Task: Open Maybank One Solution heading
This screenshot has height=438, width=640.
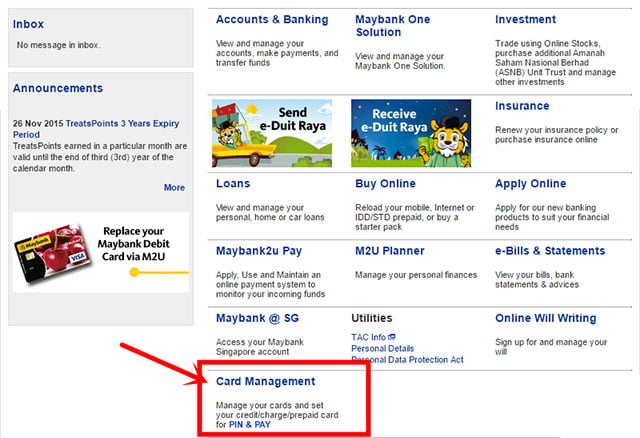Action: click(x=392, y=26)
